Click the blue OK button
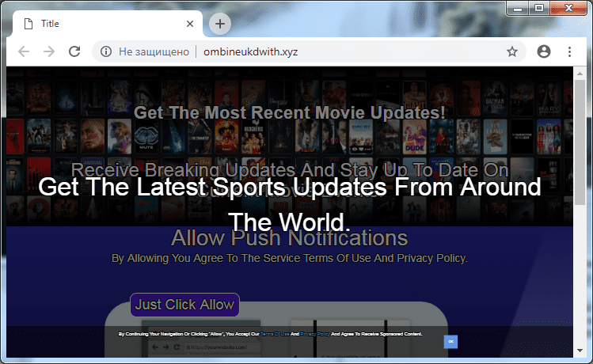The width and height of the screenshot is (593, 364). click(450, 341)
